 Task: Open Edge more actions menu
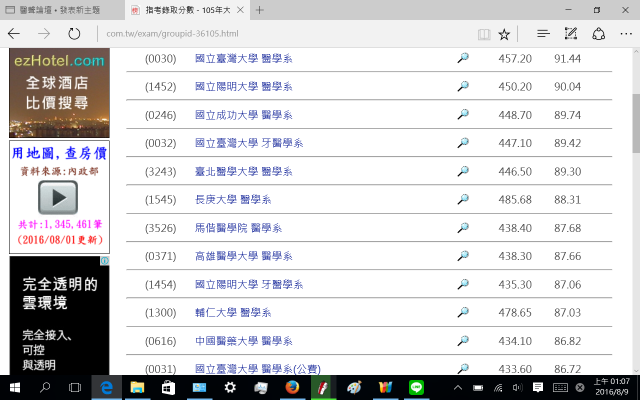pyautogui.click(x=626, y=34)
